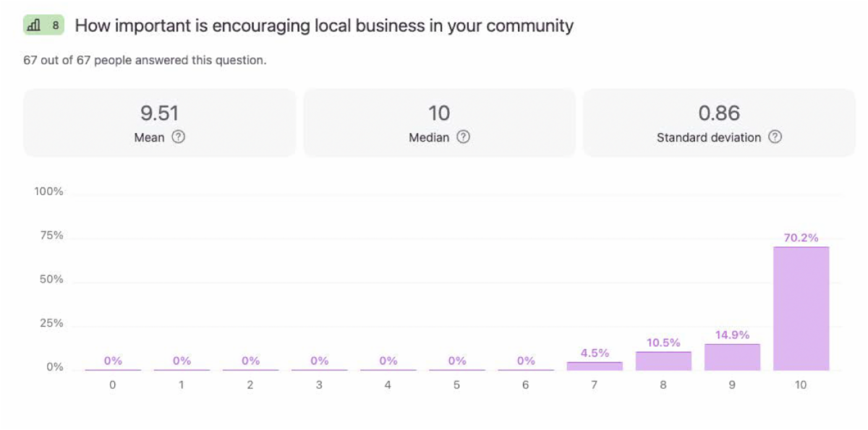The height and width of the screenshot is (430, 868).
Task: Click the 50% y-axis label
Action: pos(52,280)
